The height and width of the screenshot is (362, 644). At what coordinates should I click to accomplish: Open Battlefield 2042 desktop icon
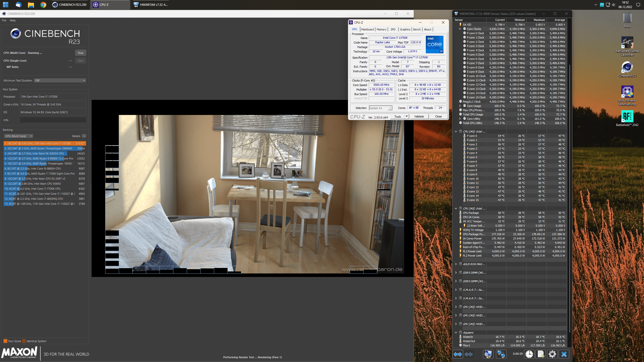pos(627,118)
